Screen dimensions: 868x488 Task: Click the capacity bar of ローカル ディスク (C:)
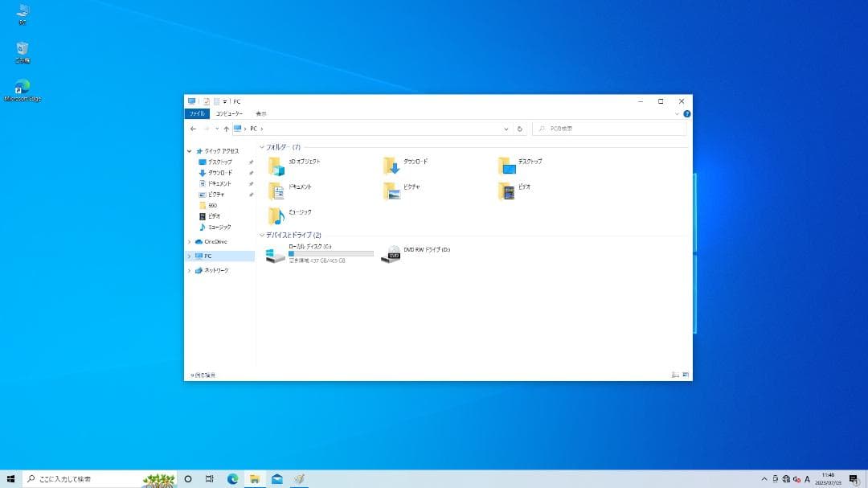coord(331,254)
